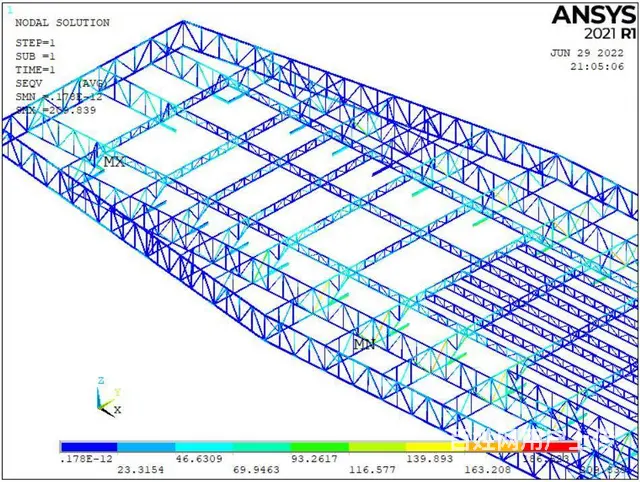This screenshot has width=640, height=482.
Task: Click the SEQV result label
Action: pos(30,83)
